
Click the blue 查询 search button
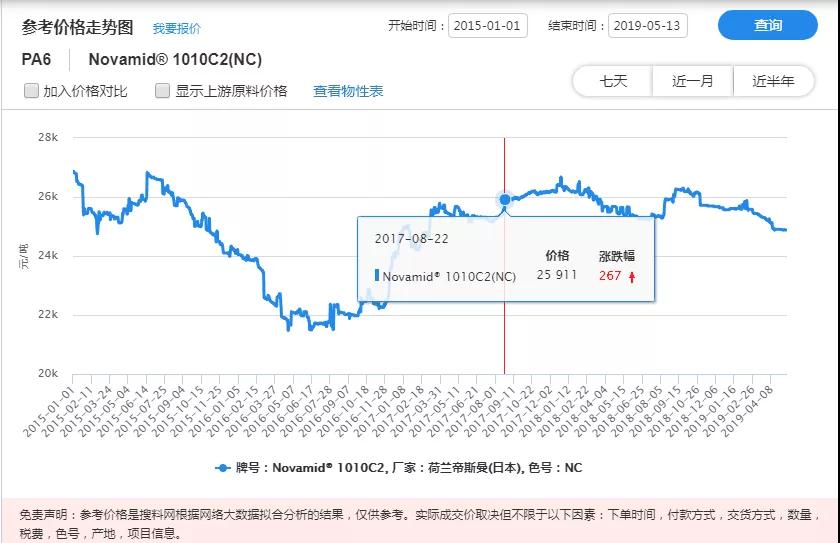[767, 26]
